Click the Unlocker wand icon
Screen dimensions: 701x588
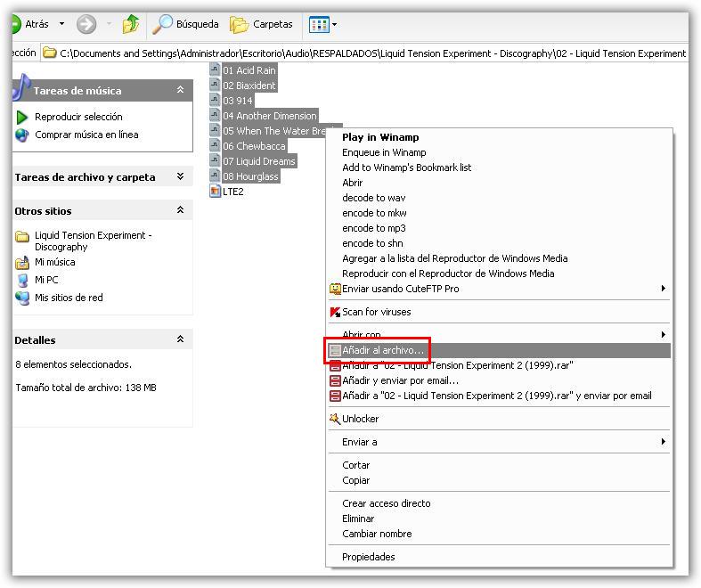click(x=335, y=419)
